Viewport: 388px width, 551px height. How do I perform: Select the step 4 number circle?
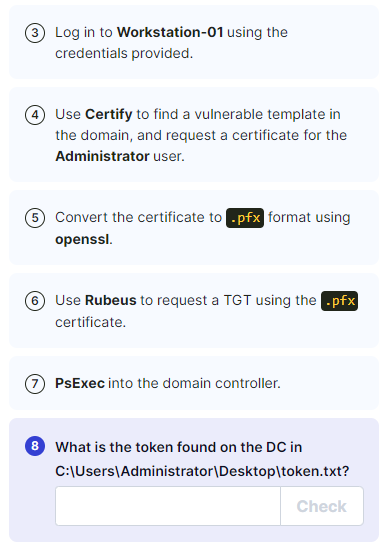pos(35,115)
